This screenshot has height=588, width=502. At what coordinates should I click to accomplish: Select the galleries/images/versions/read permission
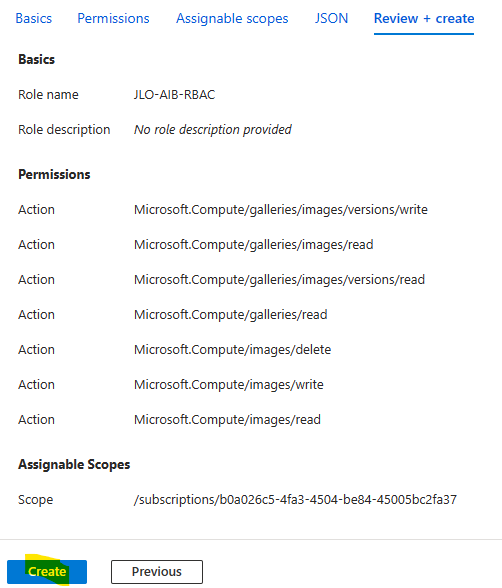click(279, 280)
